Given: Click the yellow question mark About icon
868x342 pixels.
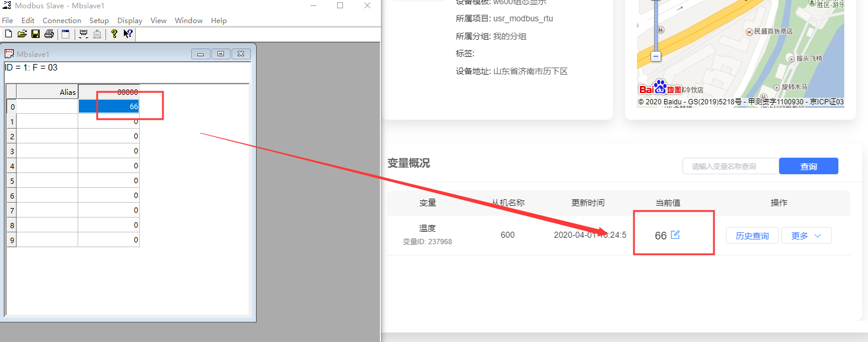Looking at the screenshot, I should click(114, 34).
